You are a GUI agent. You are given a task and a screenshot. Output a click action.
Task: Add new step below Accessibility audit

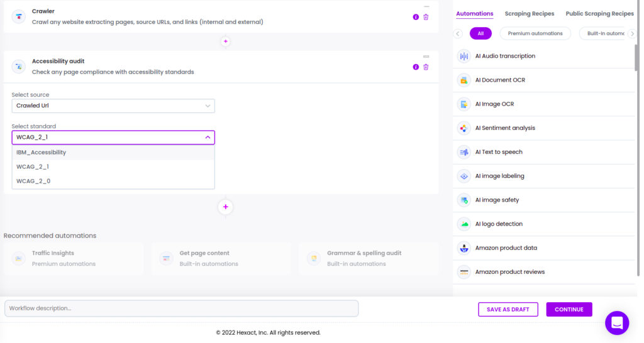(x=226, y=207)
